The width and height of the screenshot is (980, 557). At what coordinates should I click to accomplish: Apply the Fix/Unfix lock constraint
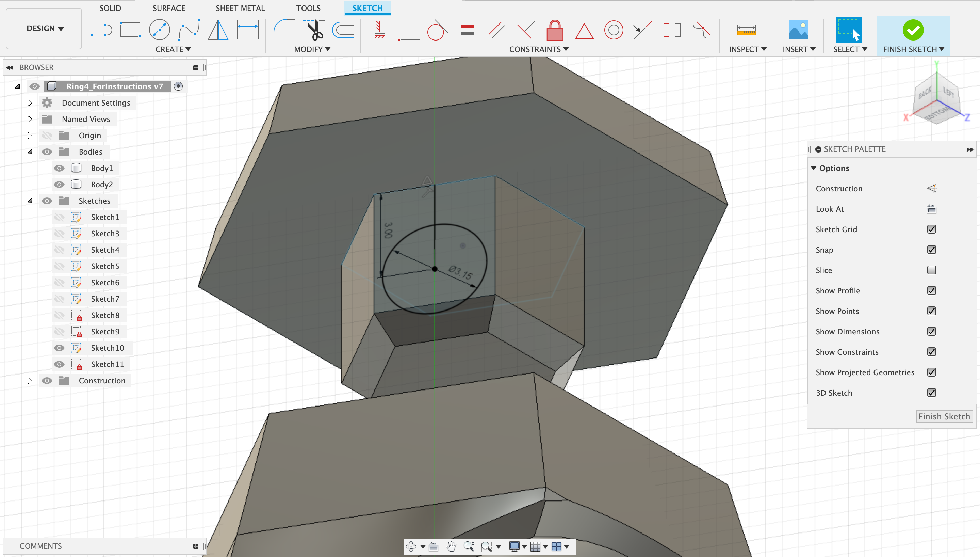point(555,31)
